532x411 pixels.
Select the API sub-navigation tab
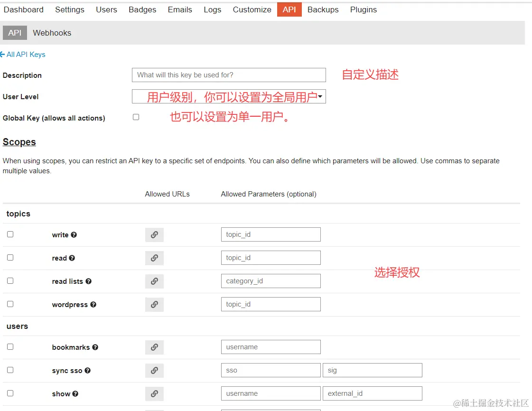point(15,33)
